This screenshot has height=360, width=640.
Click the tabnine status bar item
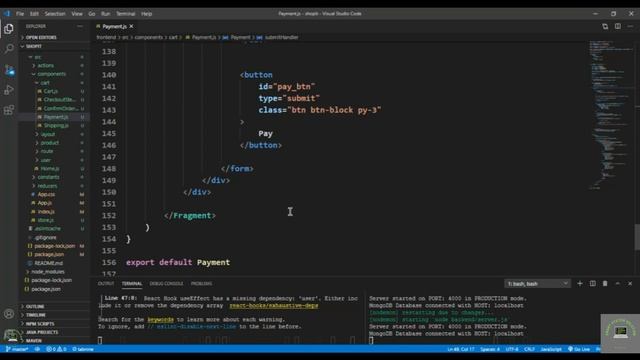tap(83, 349)
